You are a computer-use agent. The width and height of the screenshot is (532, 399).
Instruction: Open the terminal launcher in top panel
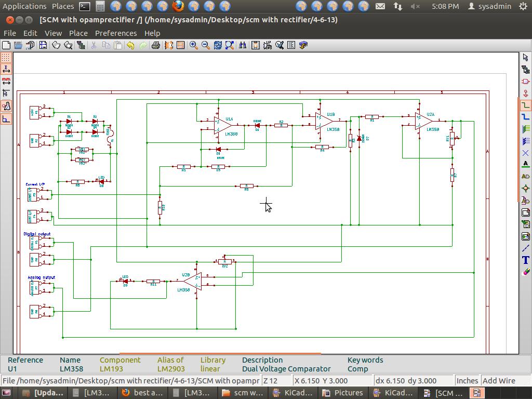click(x=85, y=6)
